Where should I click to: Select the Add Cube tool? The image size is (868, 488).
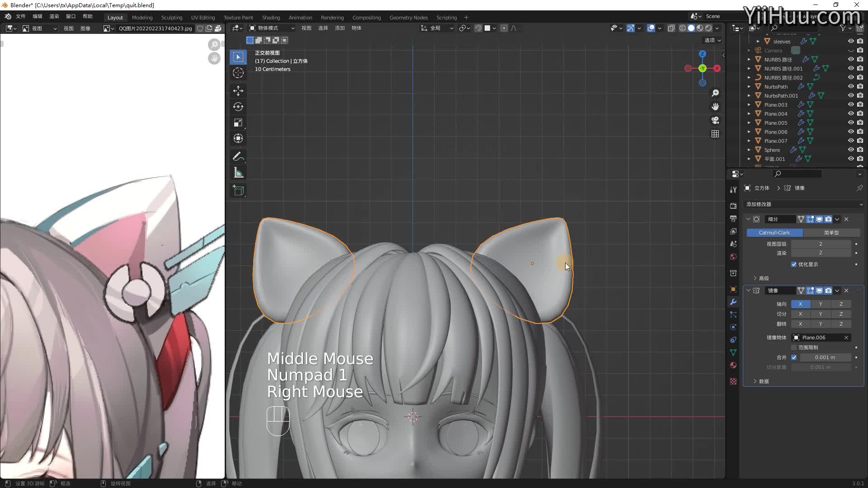[x=238, y=190]
